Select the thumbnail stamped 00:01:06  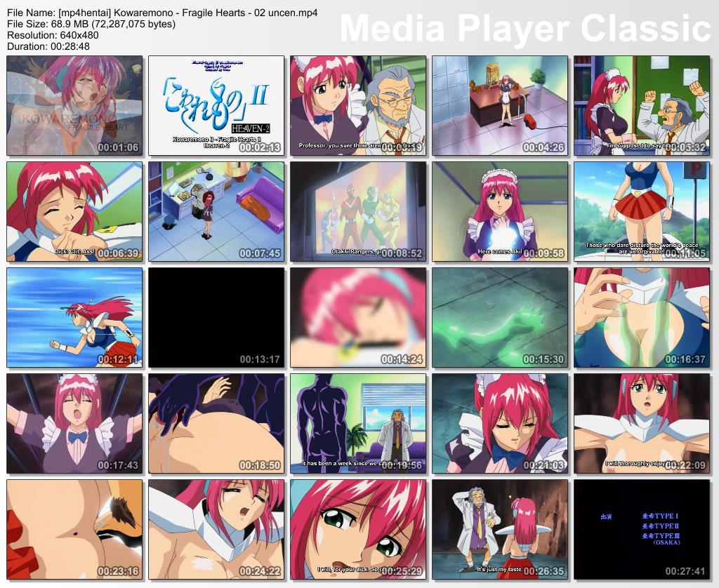(74, 105)
